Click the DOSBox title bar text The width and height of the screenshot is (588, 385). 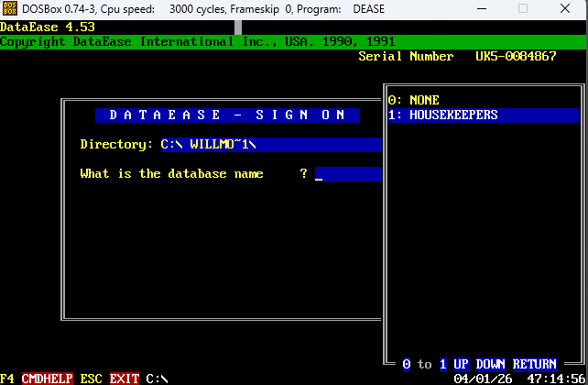coord(203,8)
